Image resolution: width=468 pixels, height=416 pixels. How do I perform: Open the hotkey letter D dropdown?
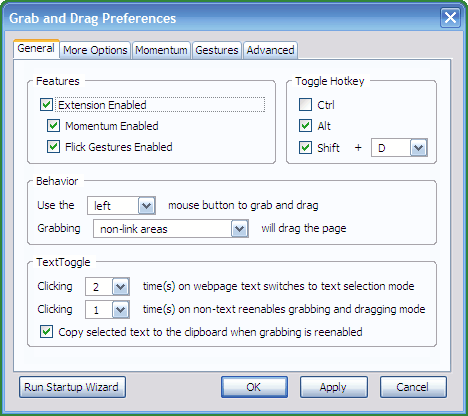[399, 148]
